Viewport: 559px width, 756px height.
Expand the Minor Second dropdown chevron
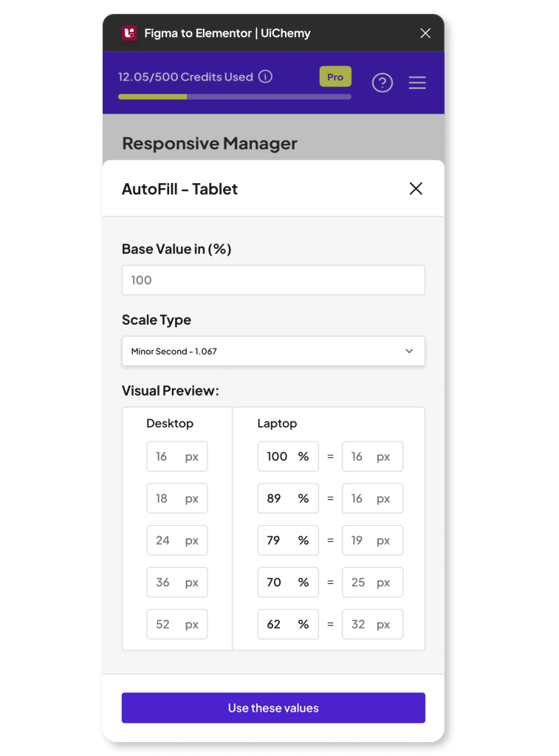click(409, 351)
